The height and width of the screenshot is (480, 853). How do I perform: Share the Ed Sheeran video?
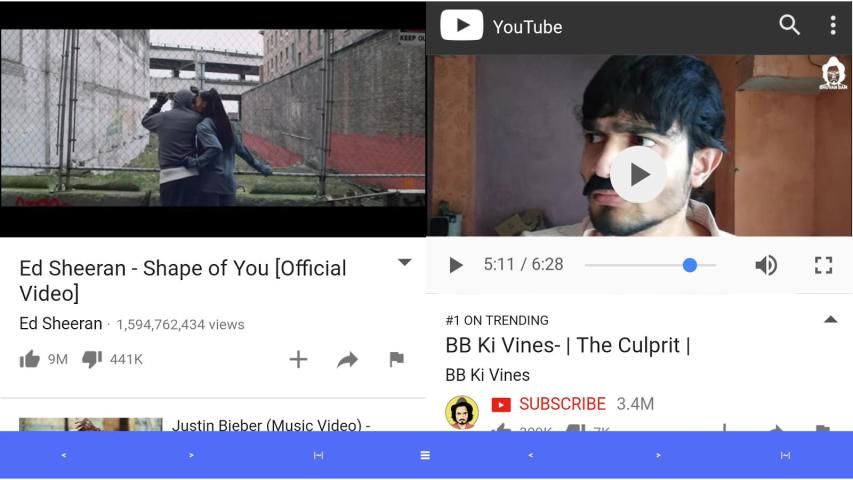347,359
